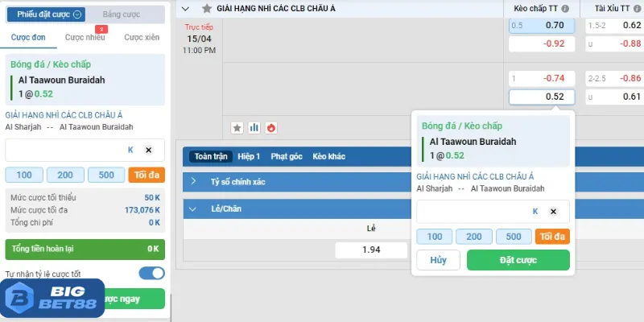Choose 100 quick stake in left slip

click(24, 175)
